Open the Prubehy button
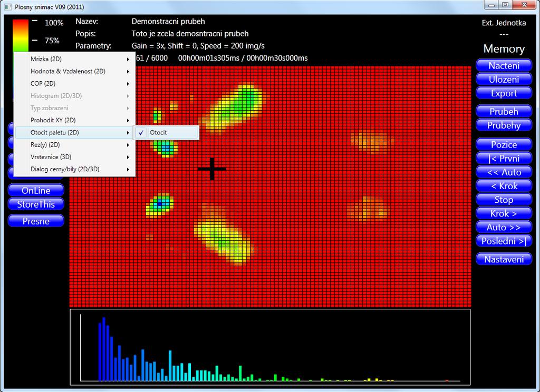 point(504,125)
